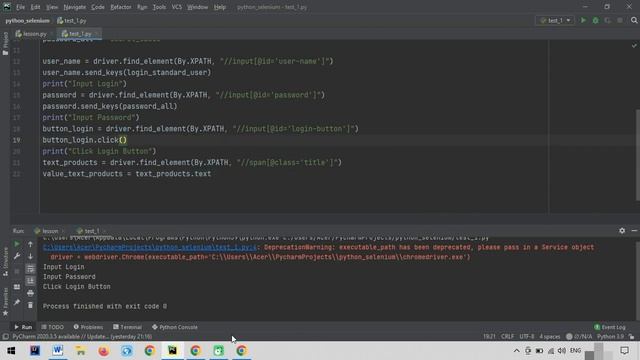
Task: Open the TODO tool window
Action: [x=53, y=327]
